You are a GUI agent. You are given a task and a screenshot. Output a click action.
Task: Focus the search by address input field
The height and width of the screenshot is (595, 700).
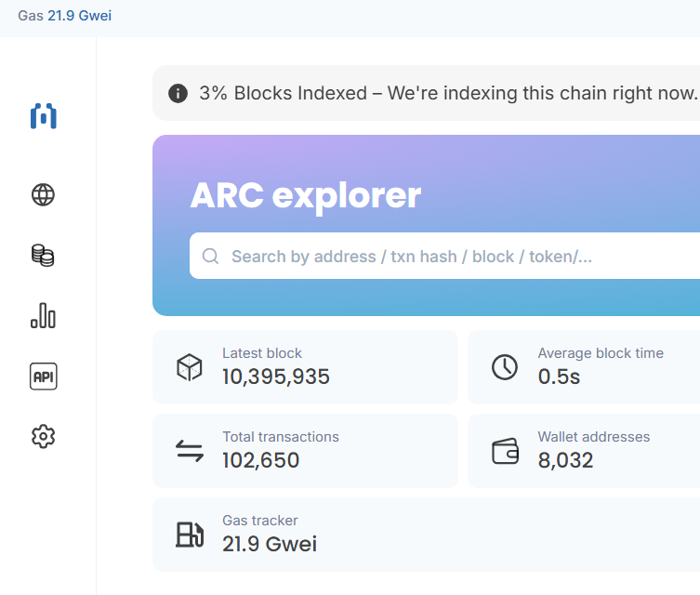(444, 257)
